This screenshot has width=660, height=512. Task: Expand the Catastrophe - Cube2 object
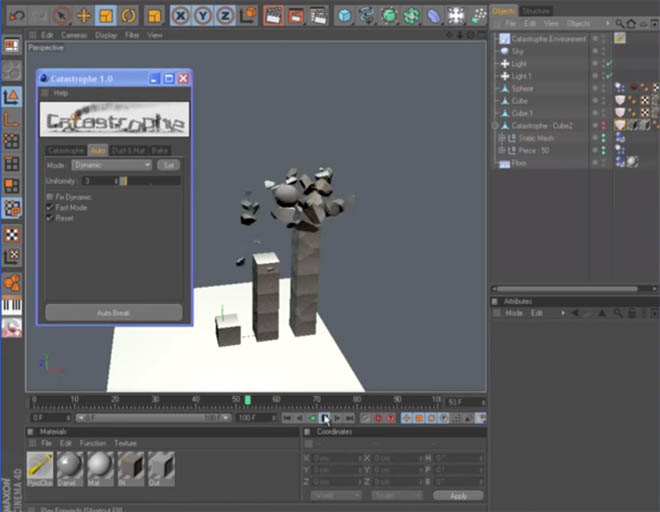[495, 125]
